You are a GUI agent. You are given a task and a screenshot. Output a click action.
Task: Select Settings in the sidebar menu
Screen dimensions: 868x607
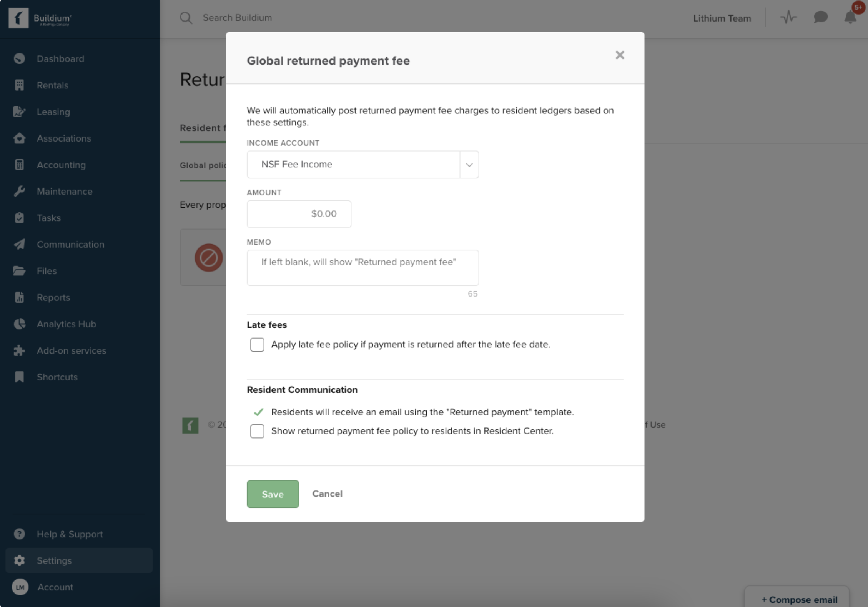54,560
